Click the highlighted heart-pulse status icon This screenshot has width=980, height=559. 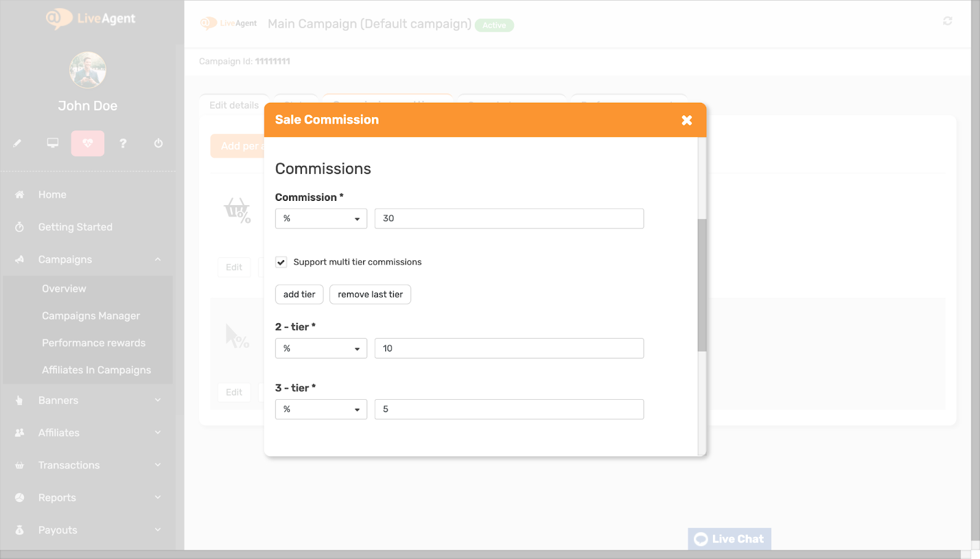click(x=88, y=143)
